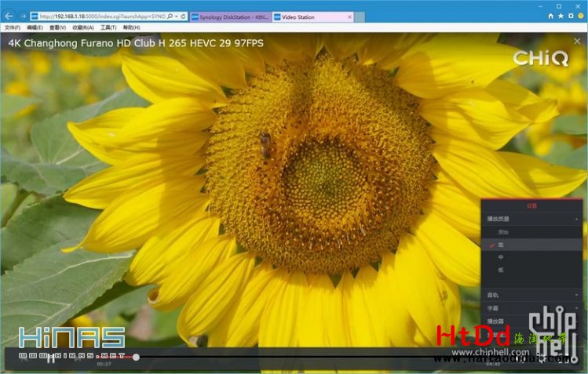Click the playback progress slider knob

pos(136,358)
